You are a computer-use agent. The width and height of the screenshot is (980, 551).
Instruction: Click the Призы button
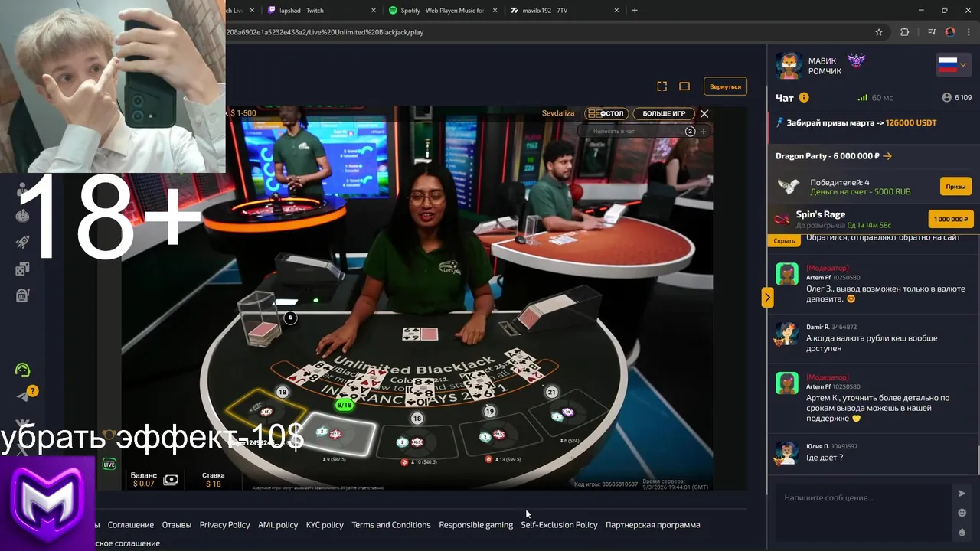955,187
